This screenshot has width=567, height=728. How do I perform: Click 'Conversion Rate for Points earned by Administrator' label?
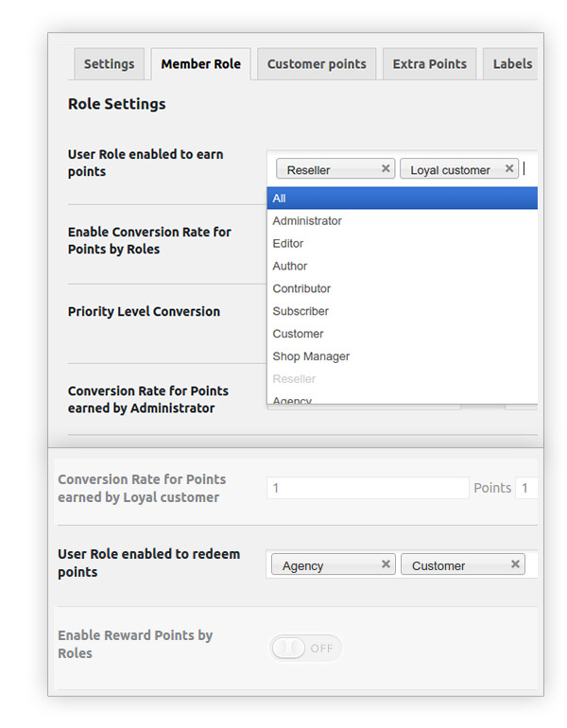pos(148,399)
